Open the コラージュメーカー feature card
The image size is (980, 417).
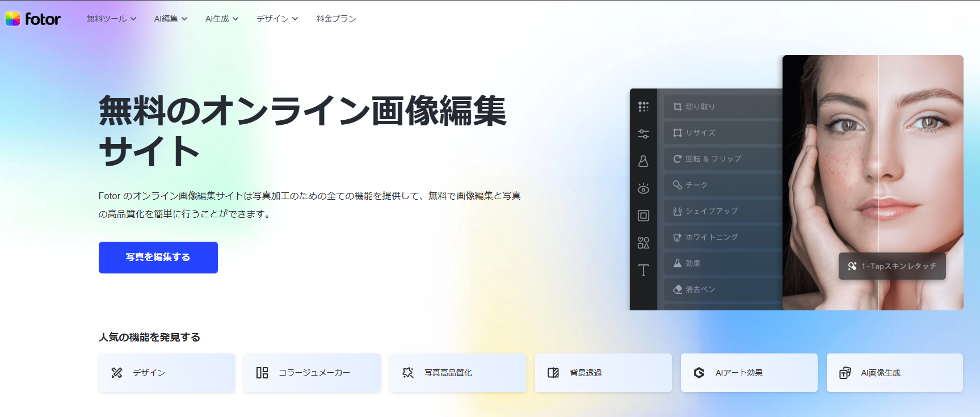[312, 373]
